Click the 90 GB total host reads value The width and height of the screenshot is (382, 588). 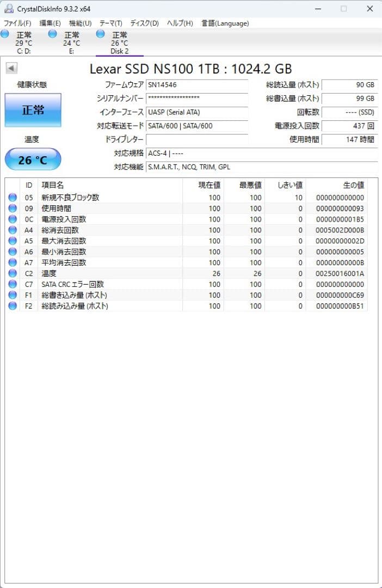pos(349,85)
